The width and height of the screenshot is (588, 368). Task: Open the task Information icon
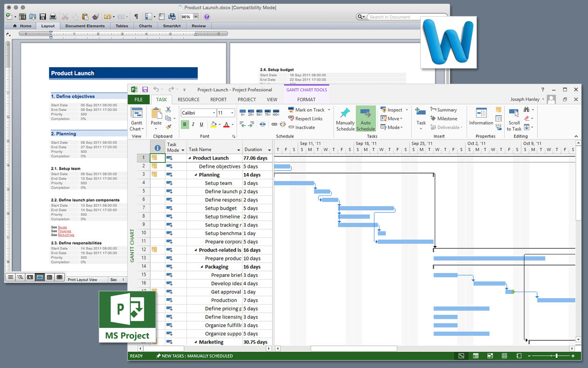(481, 113)
